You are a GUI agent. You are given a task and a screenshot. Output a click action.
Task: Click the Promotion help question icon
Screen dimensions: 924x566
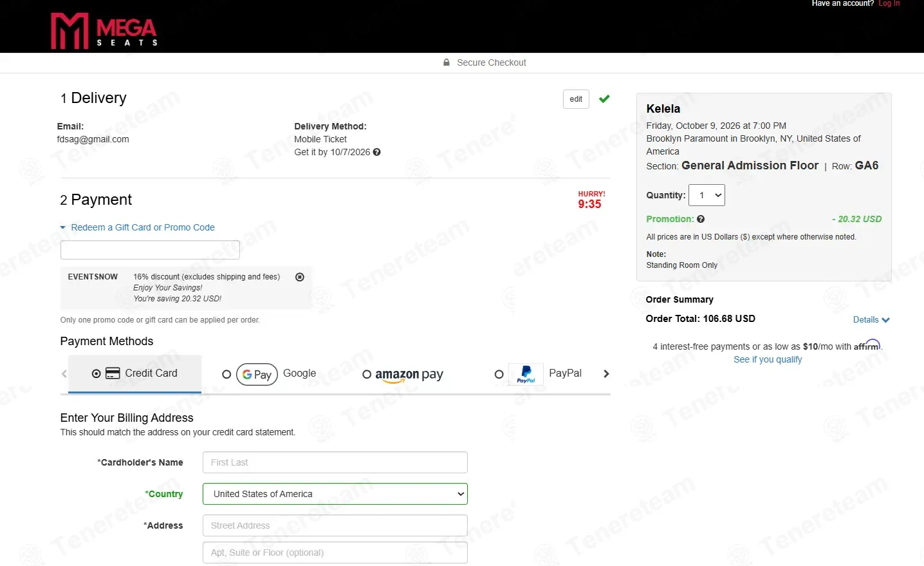pyautogui.click(x=701, y=219)
